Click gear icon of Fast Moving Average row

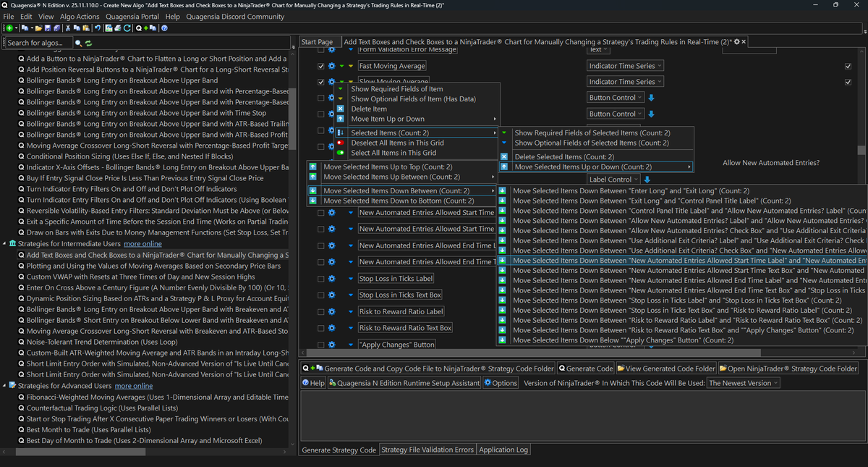pyautogui.click(x=331, y=66)
